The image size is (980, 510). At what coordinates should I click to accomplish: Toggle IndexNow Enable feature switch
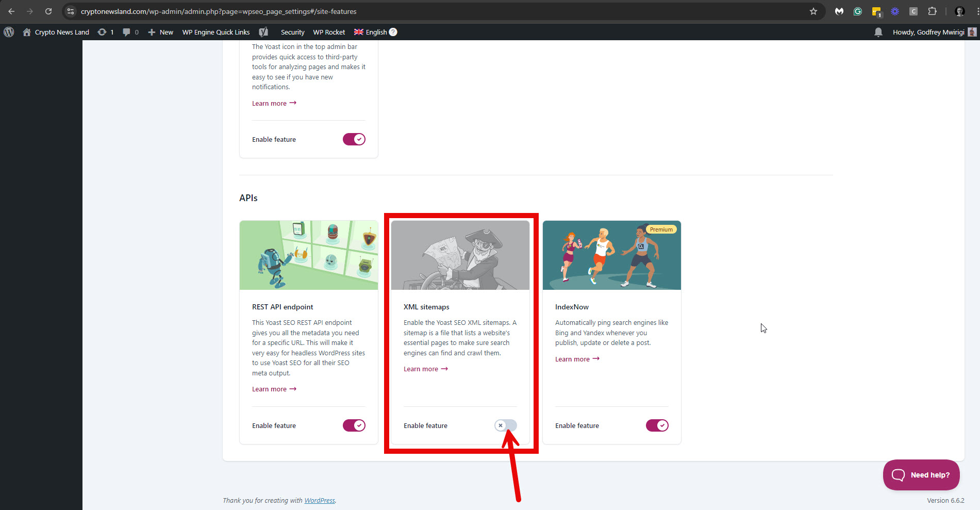click(657, 425)
